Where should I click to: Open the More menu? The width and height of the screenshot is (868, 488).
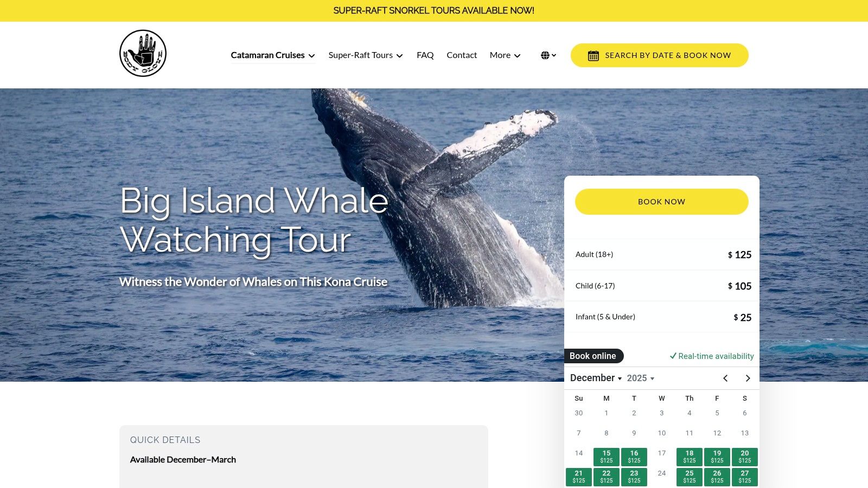(x=505, y=55)
